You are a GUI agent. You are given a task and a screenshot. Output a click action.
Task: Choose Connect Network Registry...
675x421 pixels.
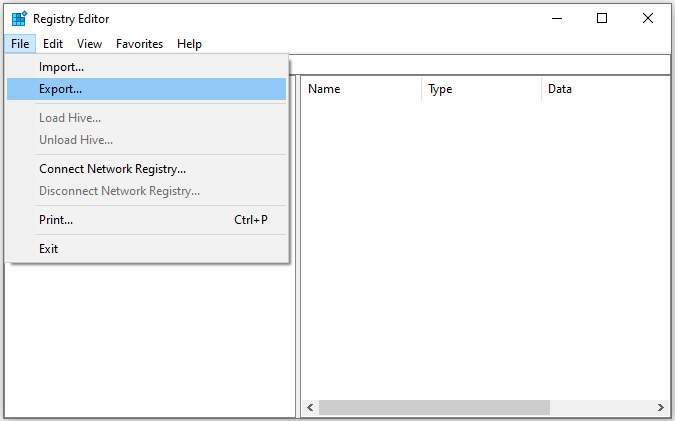tap(146, 169)
